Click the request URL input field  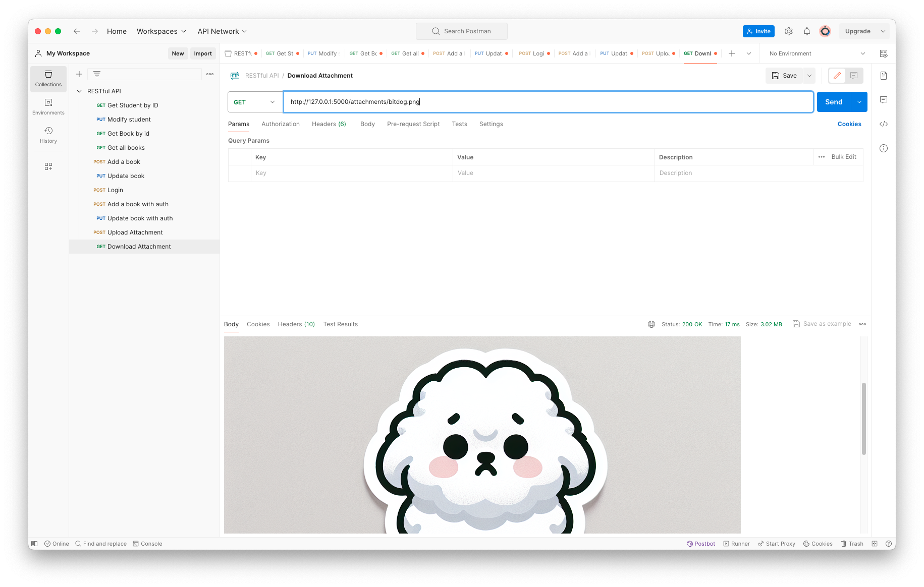549,102
